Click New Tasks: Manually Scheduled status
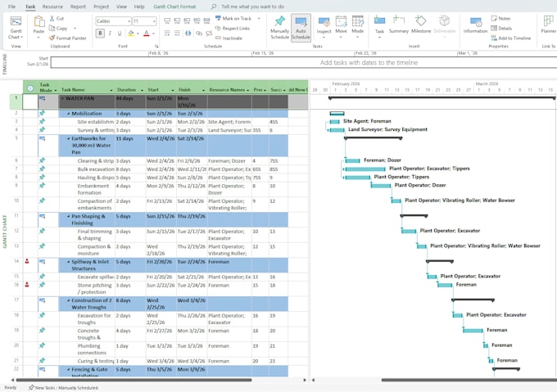The image size is (557, 392). point(63,388)
